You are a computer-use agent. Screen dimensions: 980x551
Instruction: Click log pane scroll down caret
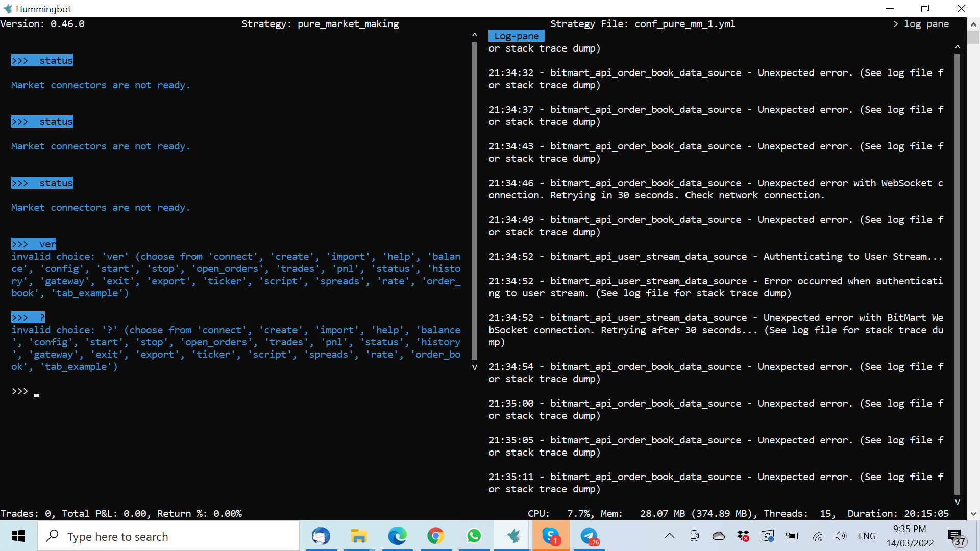pyautogui.click(x=958, y=502)
